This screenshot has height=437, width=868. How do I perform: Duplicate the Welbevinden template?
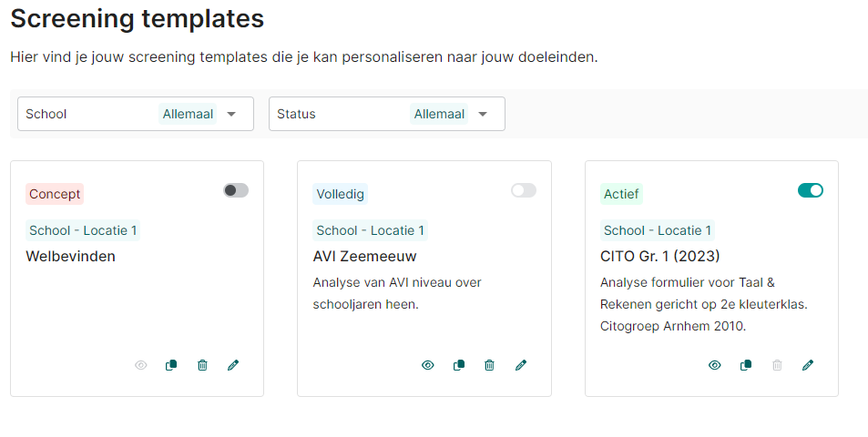171,365
